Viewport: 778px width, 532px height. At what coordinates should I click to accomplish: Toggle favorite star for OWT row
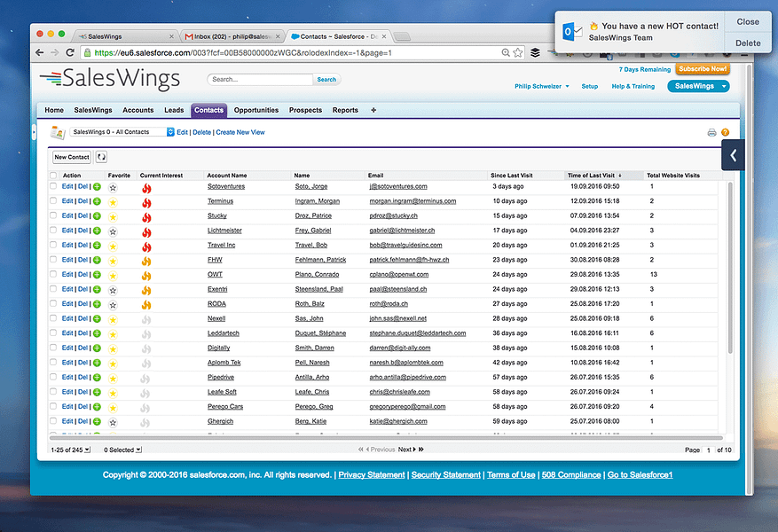(114, 276)
